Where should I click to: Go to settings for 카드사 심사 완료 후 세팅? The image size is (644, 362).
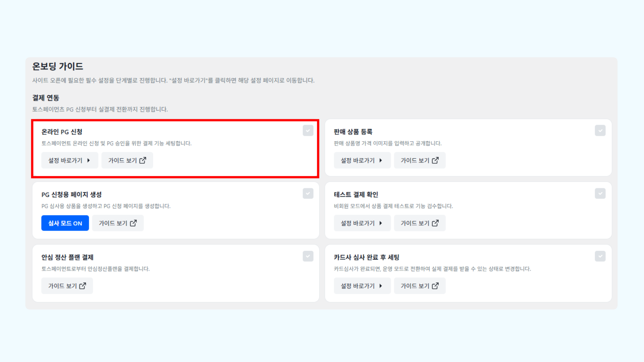pos(362,286)
